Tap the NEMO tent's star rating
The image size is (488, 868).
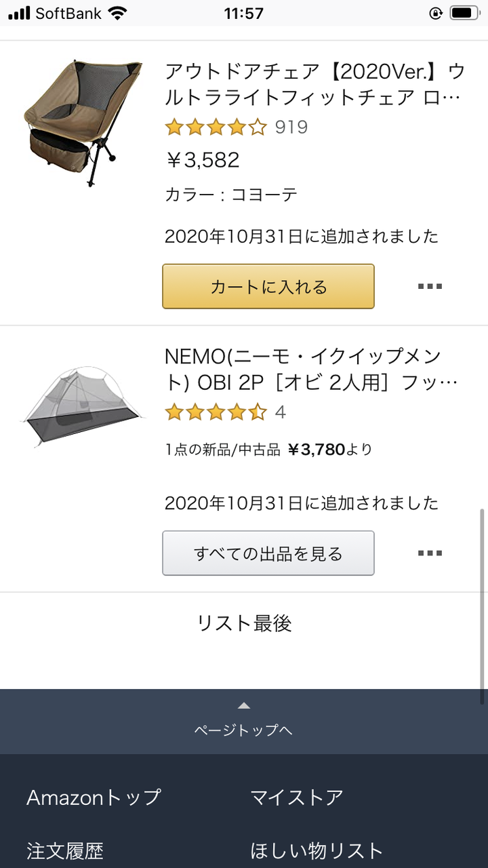tap(216, 412)
